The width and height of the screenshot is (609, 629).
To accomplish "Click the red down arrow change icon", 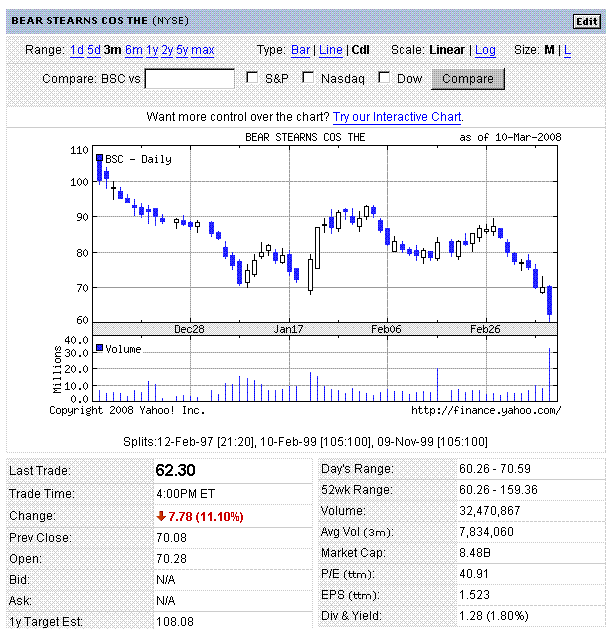I will tap(160, 517).
